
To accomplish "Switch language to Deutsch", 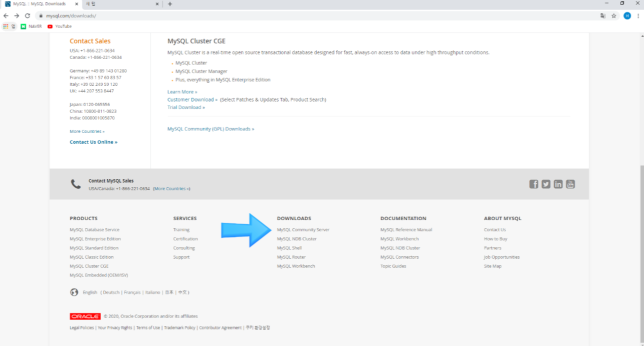I will coord(111,292).
